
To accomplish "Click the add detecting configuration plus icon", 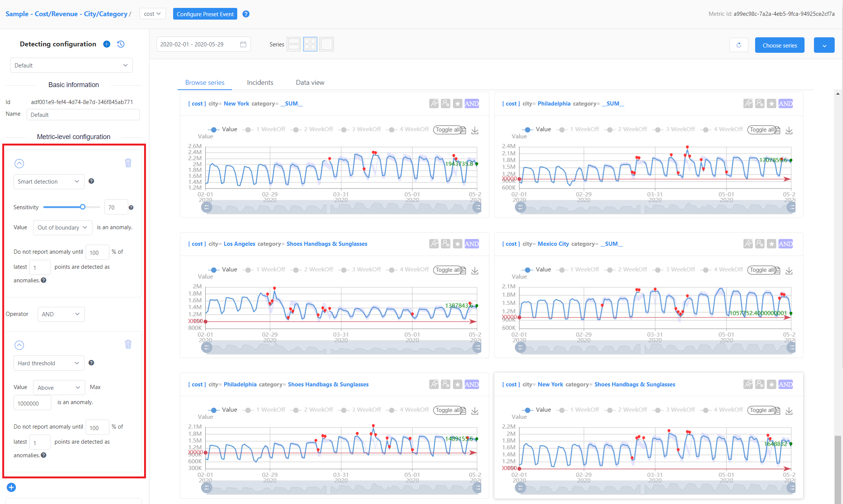I will tap(107, 44).
